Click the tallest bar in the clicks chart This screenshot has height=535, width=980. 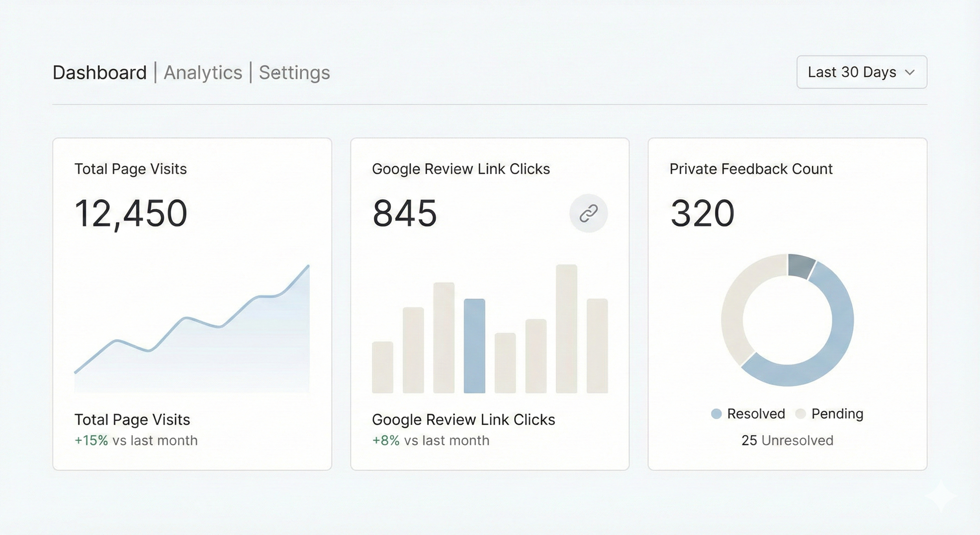(x=566, y=328)
